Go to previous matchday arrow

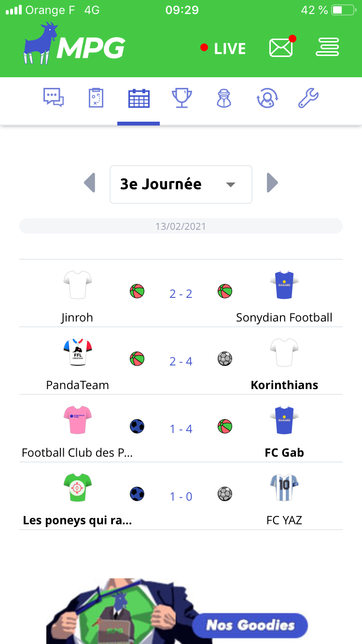(x=90, y=183)
